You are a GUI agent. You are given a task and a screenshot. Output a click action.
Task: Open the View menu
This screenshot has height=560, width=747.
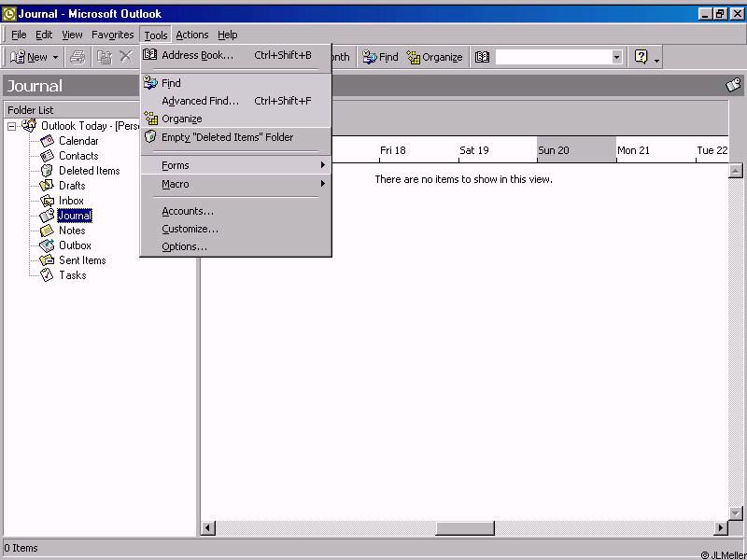[x=72, y=35]
